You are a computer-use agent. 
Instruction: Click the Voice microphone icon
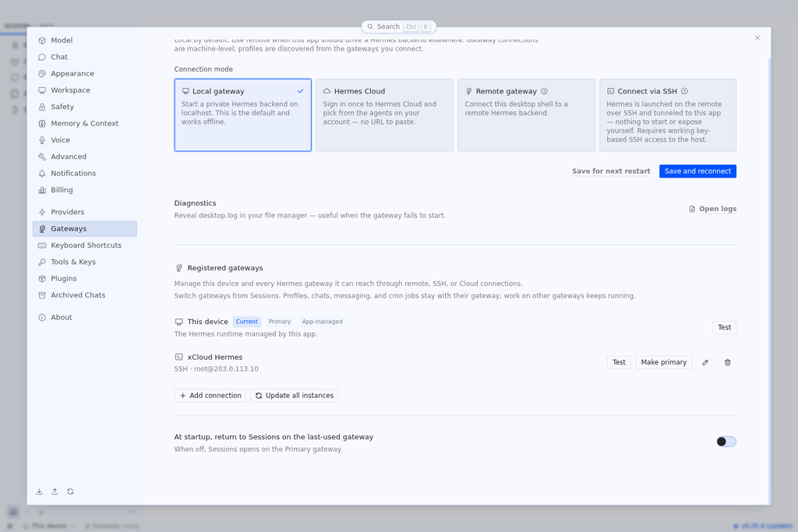42,140
